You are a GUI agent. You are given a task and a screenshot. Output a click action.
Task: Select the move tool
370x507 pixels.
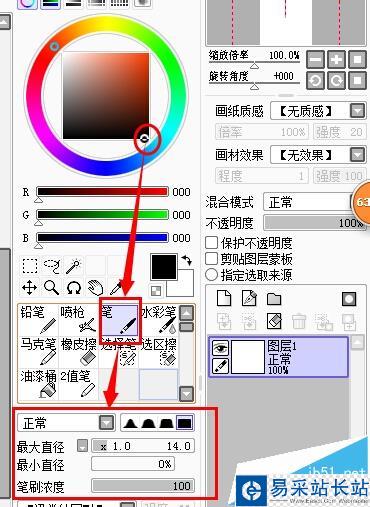[x=30, y=287]
